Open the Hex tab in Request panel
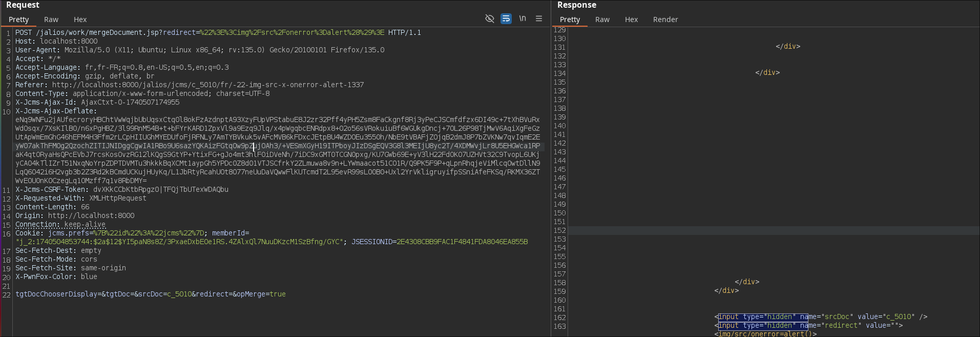The width and height of the screenshot is (980, 337). [x=80, y=19]
